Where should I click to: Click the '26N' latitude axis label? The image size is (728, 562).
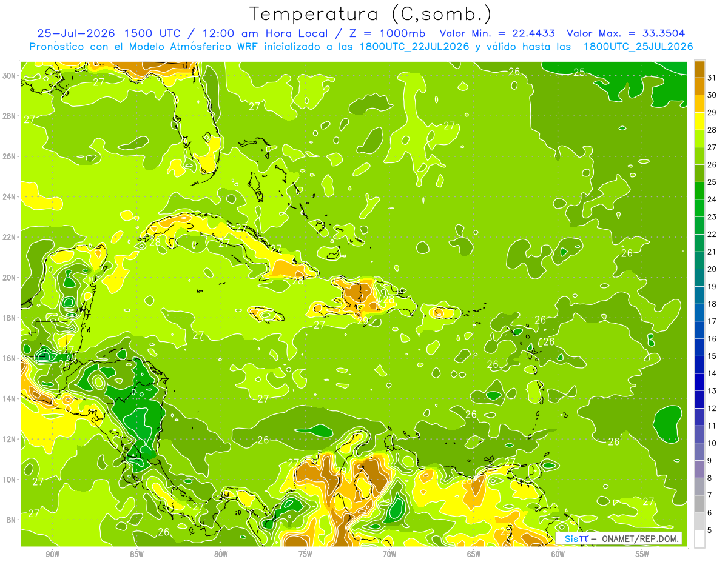[x=8, y=156]
